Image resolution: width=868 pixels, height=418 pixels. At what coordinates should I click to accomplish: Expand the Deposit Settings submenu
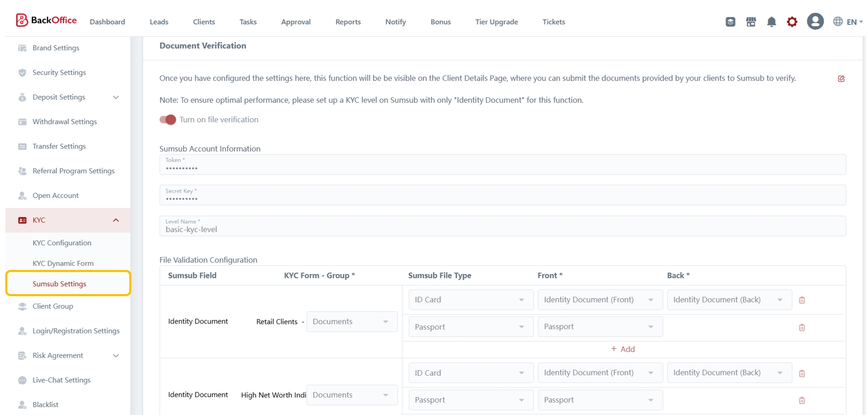[x=116, y=97]
